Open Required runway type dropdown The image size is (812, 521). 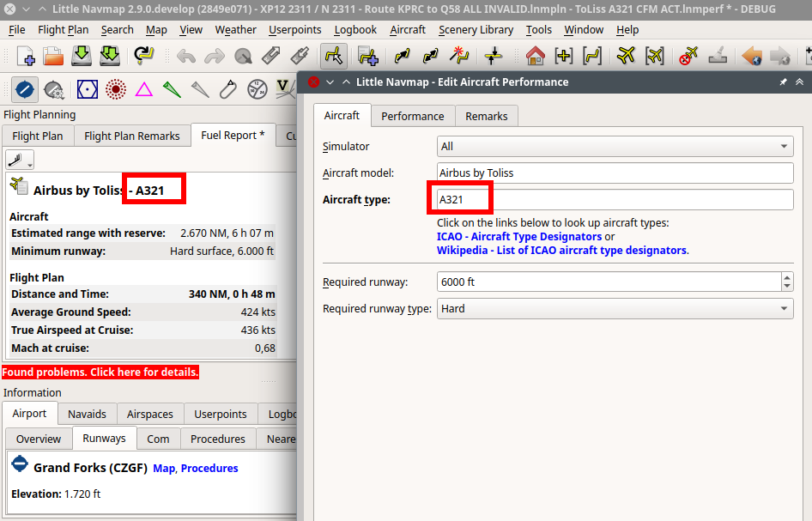tap(615, 309)
